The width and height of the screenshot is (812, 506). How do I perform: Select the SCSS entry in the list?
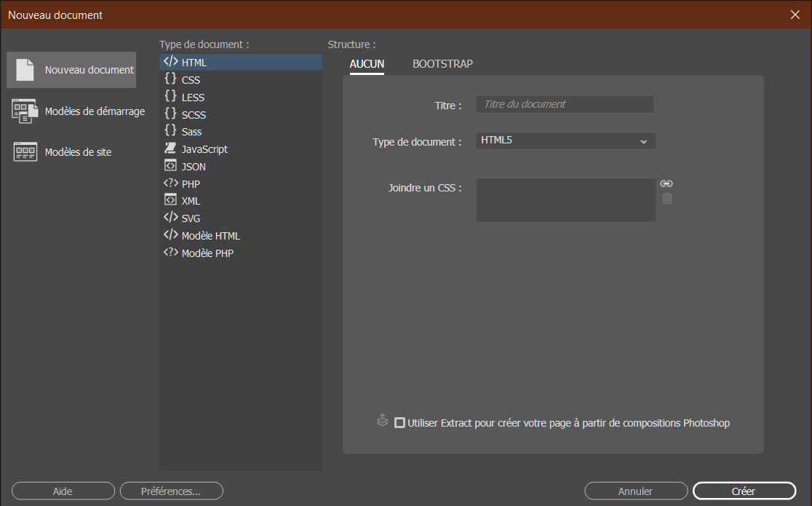194,114
